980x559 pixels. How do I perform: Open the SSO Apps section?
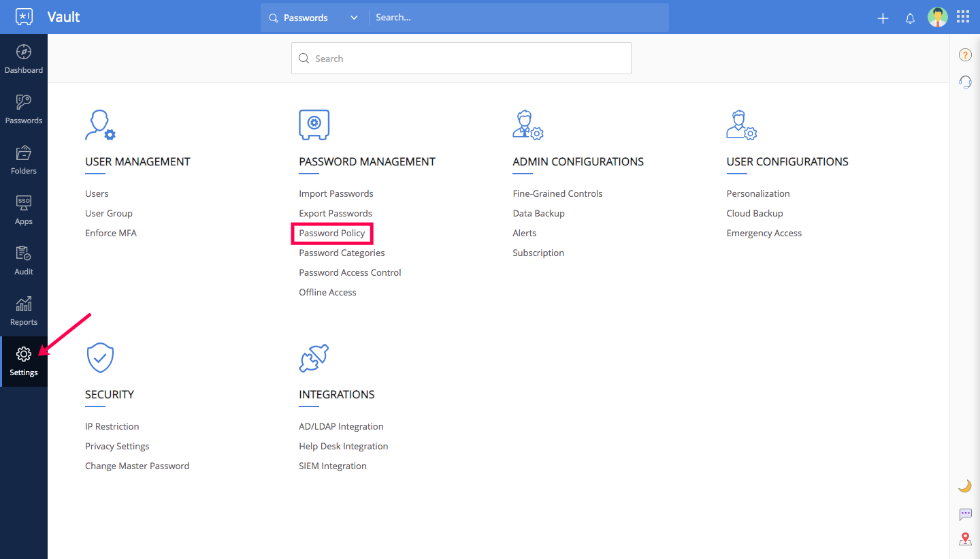[x=24, y=210]
